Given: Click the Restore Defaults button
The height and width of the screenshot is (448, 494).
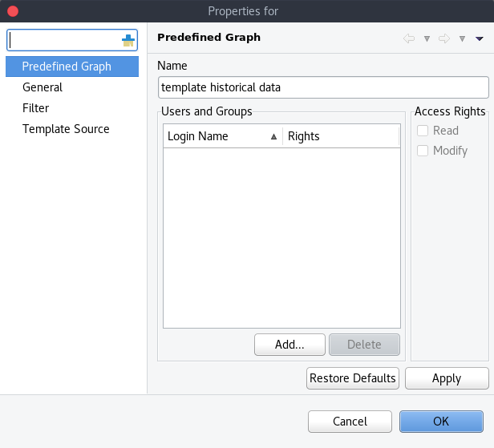Looking at the screenshot, I should (x=353, y=378).
